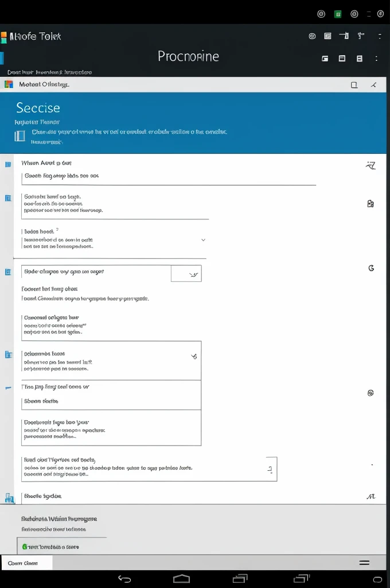The height and width of the screenshot is (588, 390).
Task: Click the blue dash icon beside 'Tine prp feay'
Action: coord(8,388)
